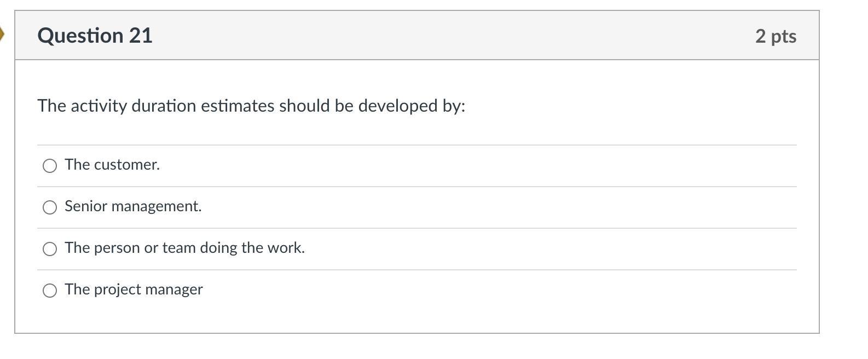This screenshot has width=868, height=359.
Task: Click the question text about activity duration estimates
Action: [251, 106]
